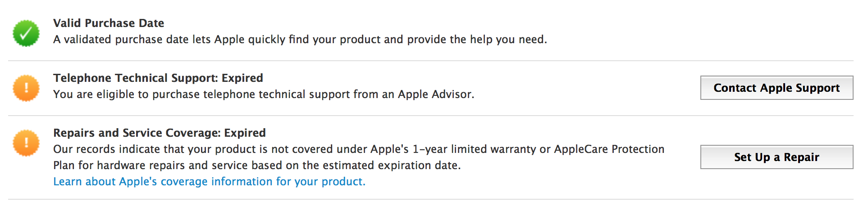This screenshot has width=868, height=215.
Task: Click the divider line below Valid Purchase Date section
Action: tap(430, 61)
